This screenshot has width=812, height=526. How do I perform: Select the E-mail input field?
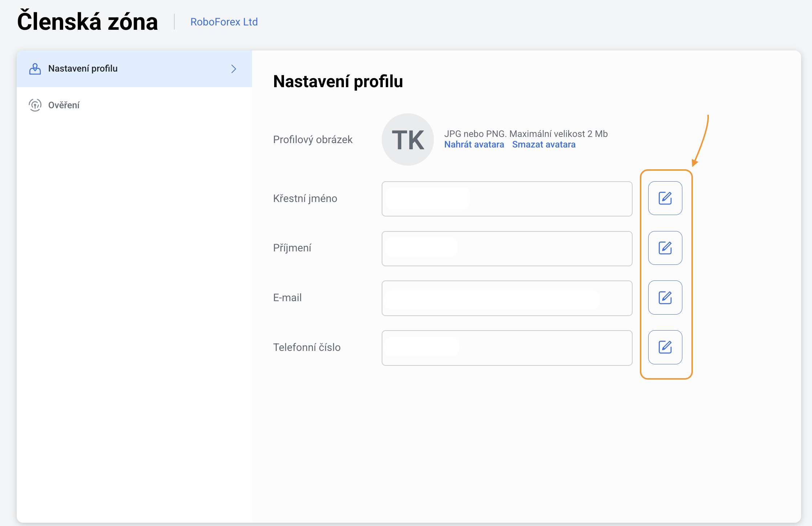[x=507, y=298]
